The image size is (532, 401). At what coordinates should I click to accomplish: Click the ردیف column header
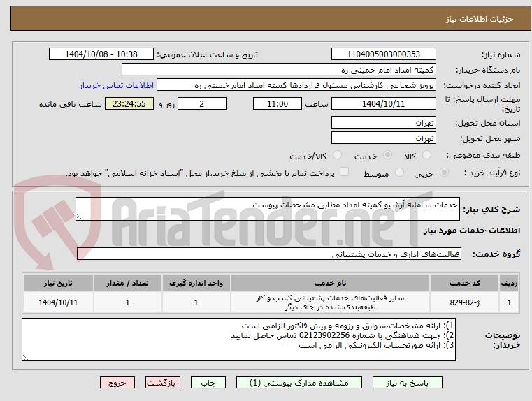point(509,283)
